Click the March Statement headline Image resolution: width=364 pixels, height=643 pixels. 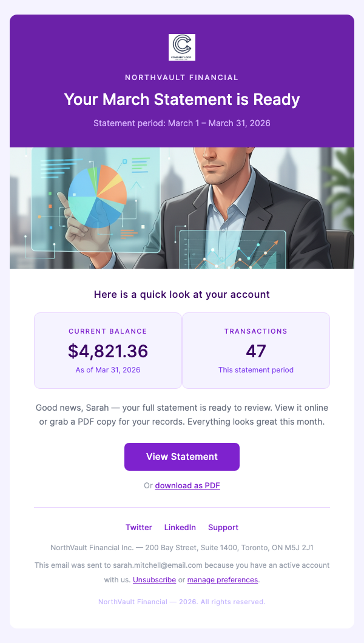(181, 99)
